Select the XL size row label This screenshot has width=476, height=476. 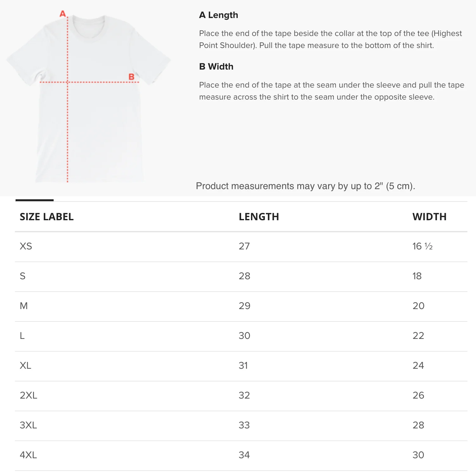[25, 366]
